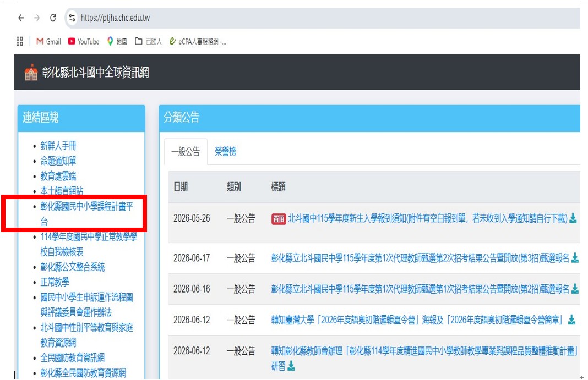The width and height of the screenshot is (588, 380).
Task: Open the 教育處雲端 link
Action: pos(58,176)
